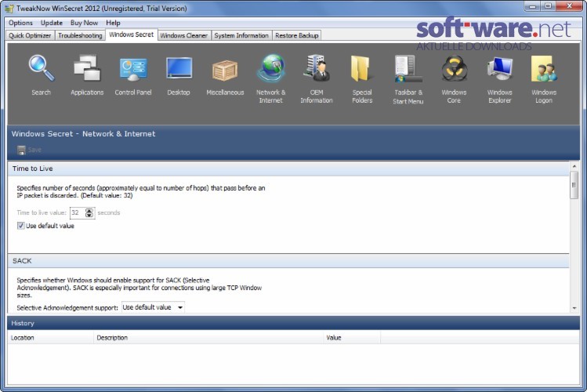Click the Location column header in History

50,338
